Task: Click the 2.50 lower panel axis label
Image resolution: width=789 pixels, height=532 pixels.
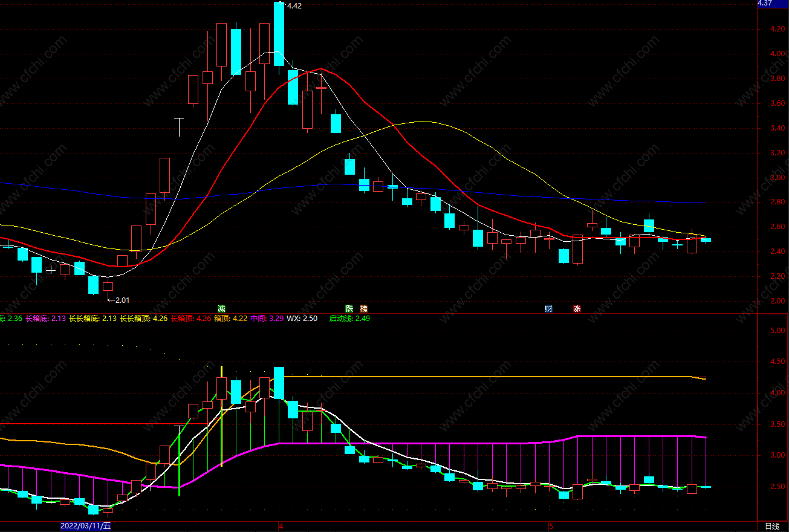Action: coord(778,487)
